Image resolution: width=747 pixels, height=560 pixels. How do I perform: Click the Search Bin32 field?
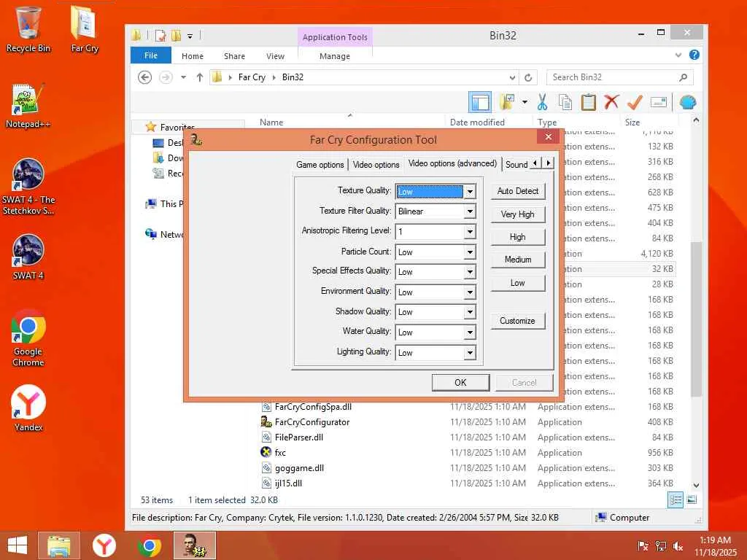[619, 77]
